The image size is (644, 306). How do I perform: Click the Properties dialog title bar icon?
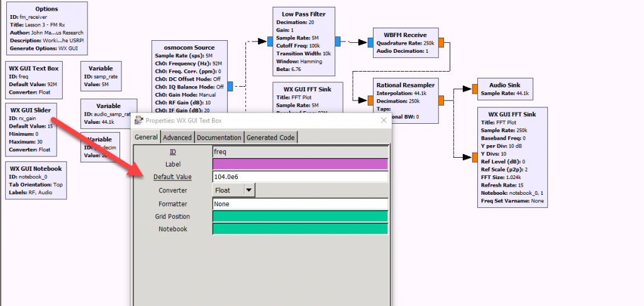(x=138, y=121)
